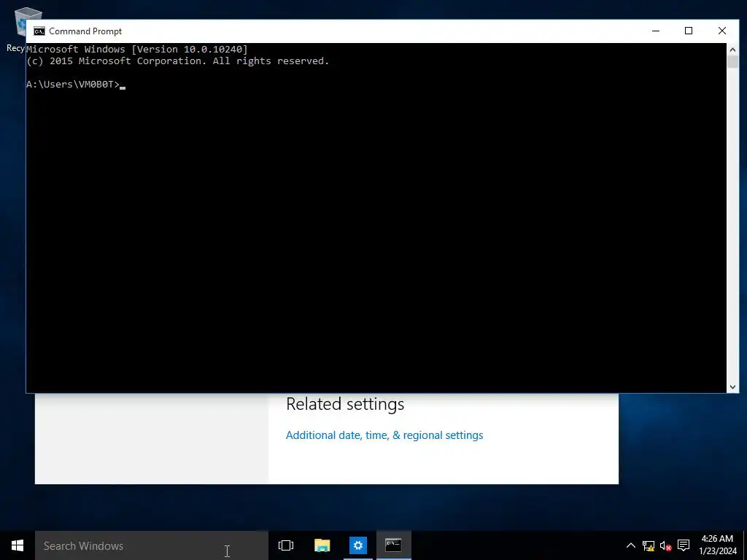This screenshot has width=747, height=560.
Task: Focus the Search Windows box
Action: (x=152, y=545)
